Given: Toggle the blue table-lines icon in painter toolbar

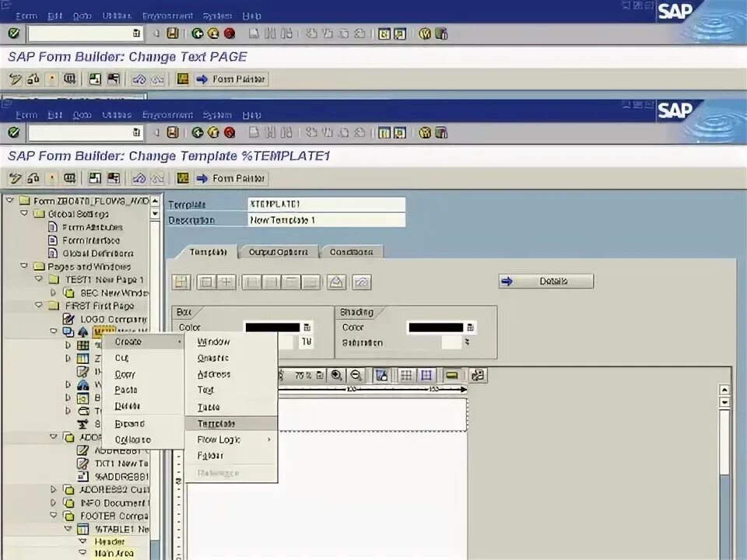Looking at the screenshot, I should [426, 375].
